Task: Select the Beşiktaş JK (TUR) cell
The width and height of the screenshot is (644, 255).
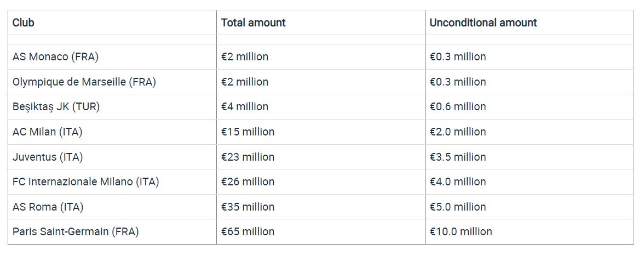Action: (x=112, y=107)
